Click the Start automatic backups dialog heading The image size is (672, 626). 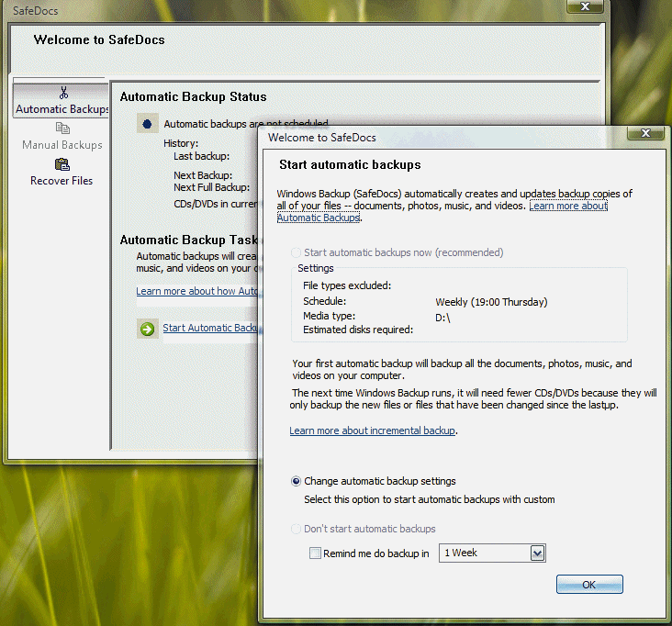(350, 165)
